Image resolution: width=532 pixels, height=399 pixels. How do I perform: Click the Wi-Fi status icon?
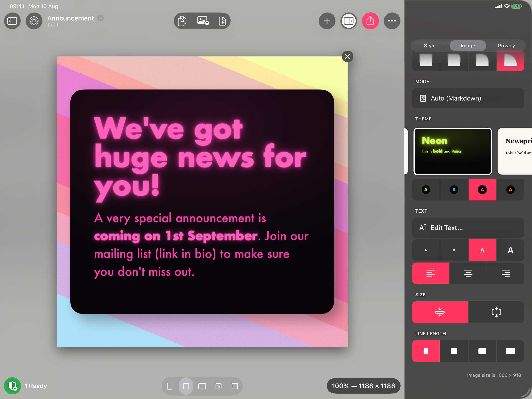(x=507, y=6)
